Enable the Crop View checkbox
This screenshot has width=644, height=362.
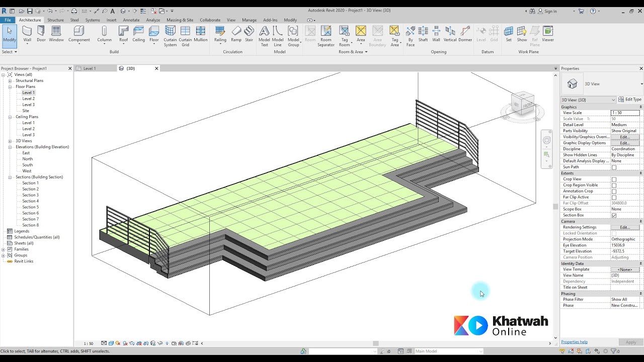pos(614,179)
